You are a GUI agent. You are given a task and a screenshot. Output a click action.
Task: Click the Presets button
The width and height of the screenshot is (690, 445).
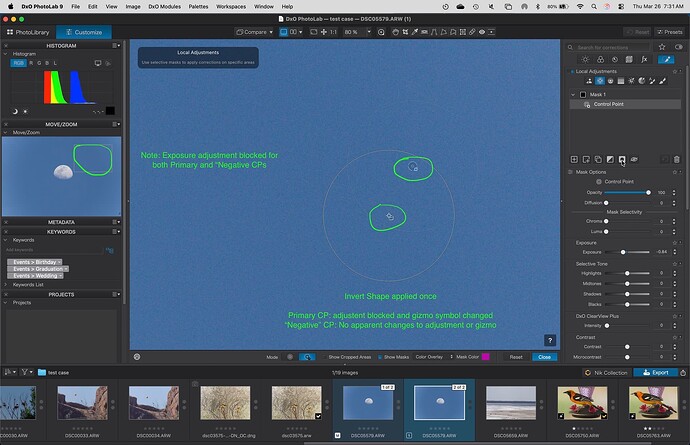[x=670, y=32]
